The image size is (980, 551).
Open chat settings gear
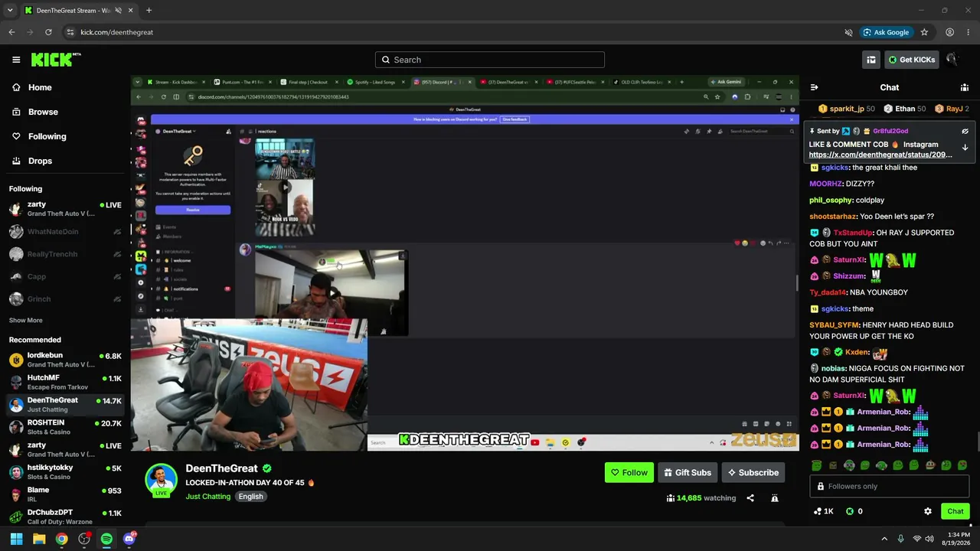928,511
